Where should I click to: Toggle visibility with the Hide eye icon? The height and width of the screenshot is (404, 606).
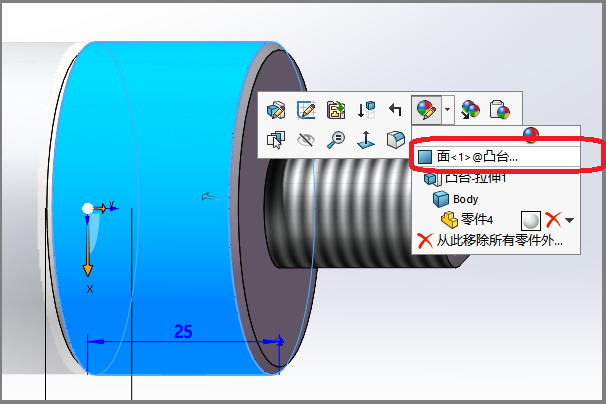point(307,140)
